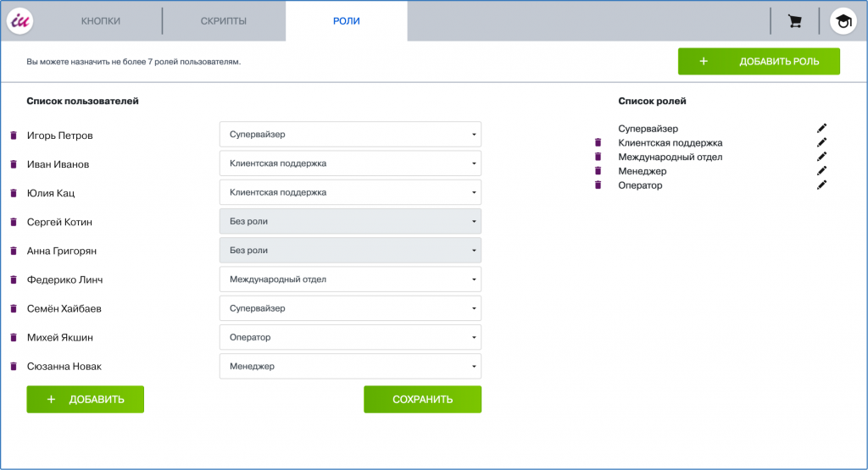Image resolution: width=868 pixels, height=470 pixels.
Task: Click the Добавить роль button
Action: coord(759,62)
